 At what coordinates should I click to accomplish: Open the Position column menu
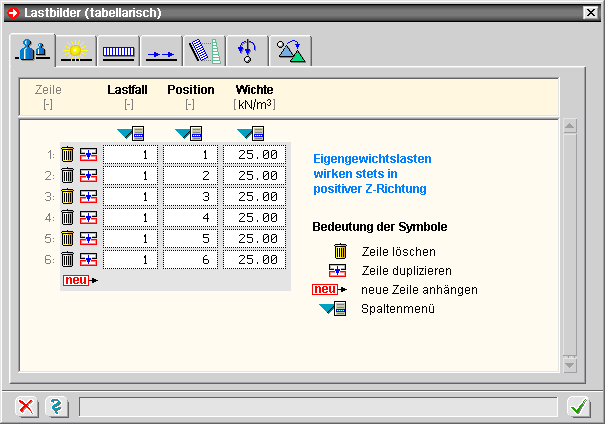tap(190, 132)
